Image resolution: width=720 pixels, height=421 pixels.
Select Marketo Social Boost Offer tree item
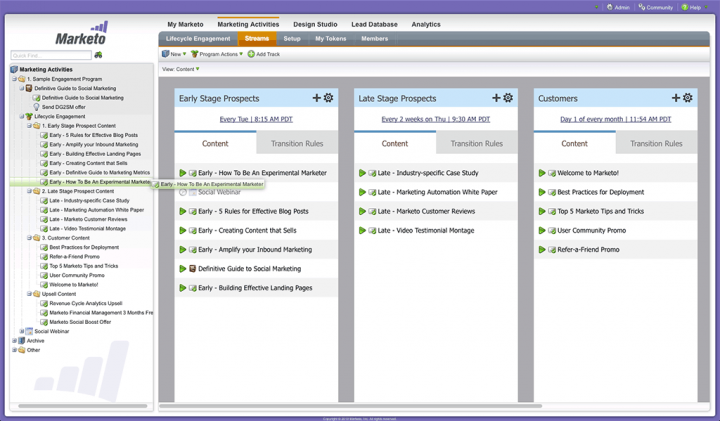80,322
